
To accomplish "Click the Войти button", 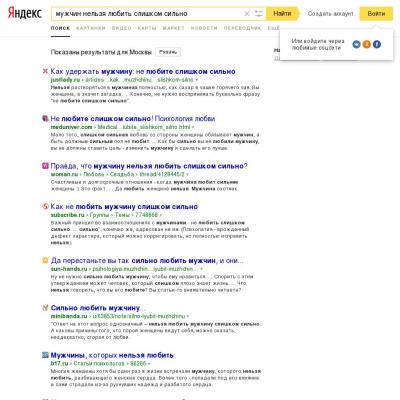I will [x=376, y=14].
